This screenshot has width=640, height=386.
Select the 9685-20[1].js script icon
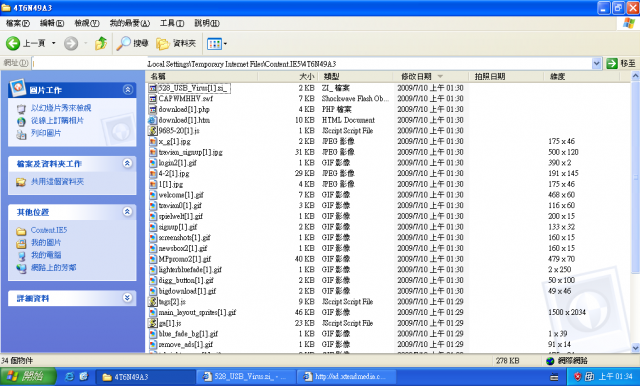click(153, 131)
